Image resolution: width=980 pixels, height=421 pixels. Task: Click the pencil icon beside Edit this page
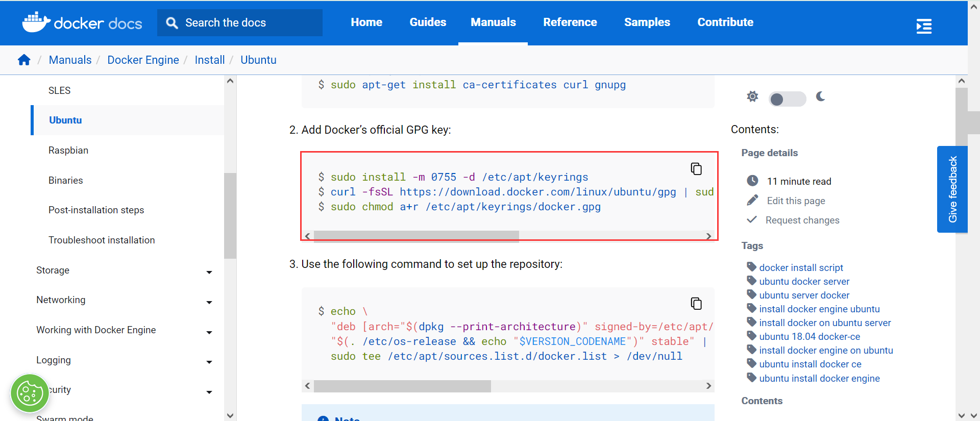pyautogui.click(x=752, y=200)
